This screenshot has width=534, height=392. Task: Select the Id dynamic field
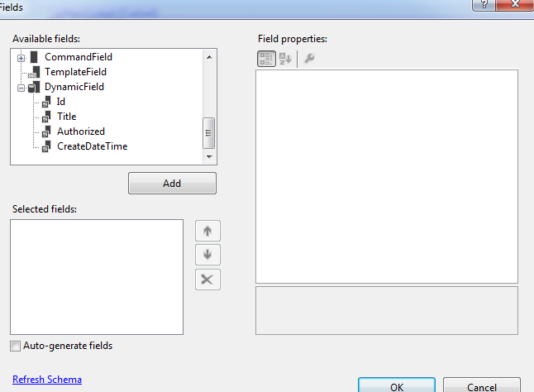(x=61, y=102)
